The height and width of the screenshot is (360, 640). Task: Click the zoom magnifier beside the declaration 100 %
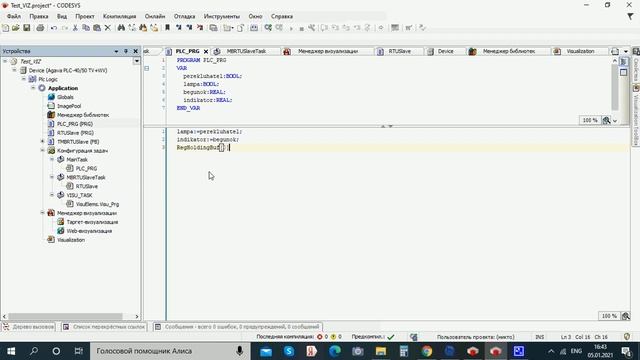tap(607, 120)
